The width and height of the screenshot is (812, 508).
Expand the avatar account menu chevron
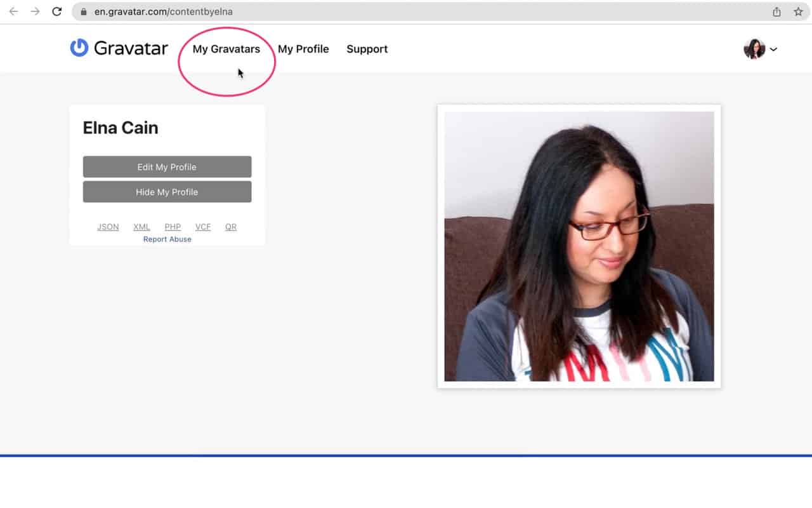pos(773,49)
